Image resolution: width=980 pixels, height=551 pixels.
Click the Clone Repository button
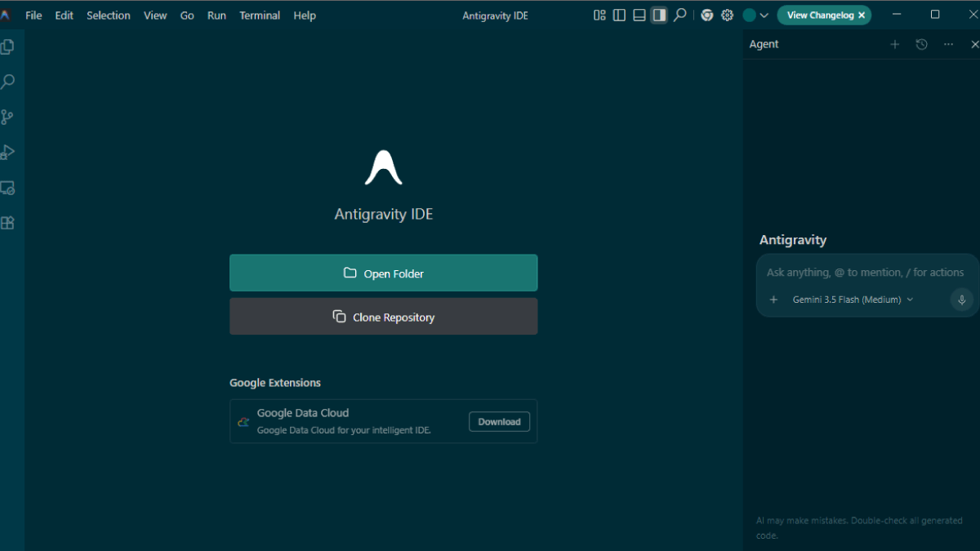tap(383, 317)
